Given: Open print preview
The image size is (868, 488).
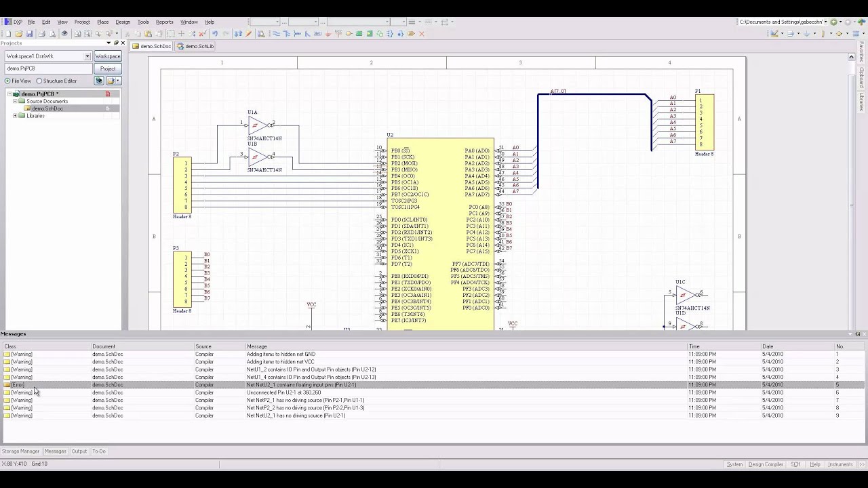Looking at the screenshot, I should coord(52,33).
